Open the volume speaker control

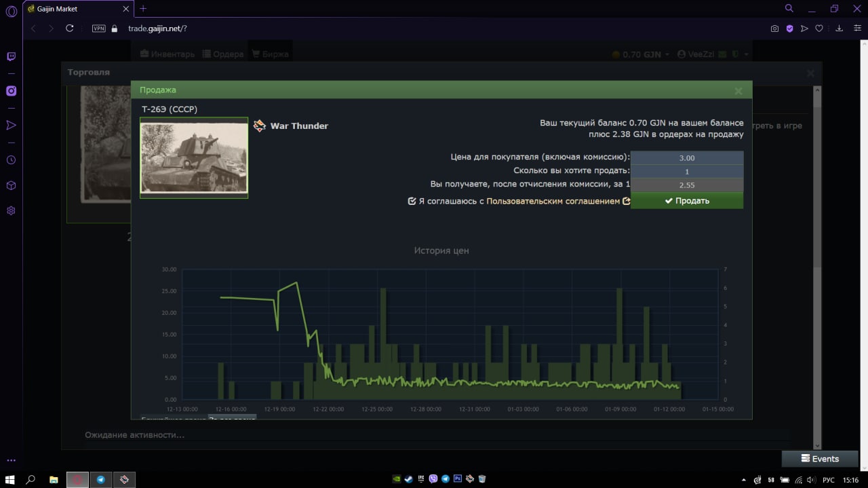(811, 479)
